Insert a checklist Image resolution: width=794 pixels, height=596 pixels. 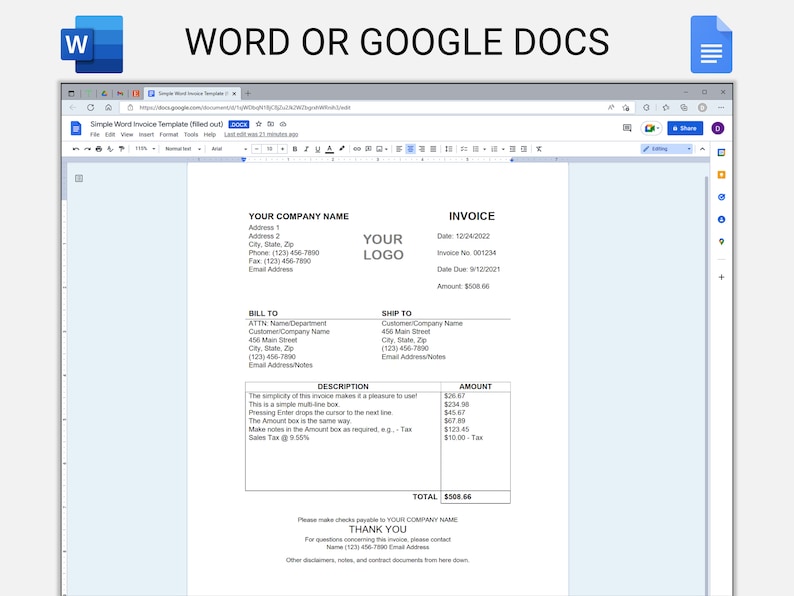click(464, 149)
